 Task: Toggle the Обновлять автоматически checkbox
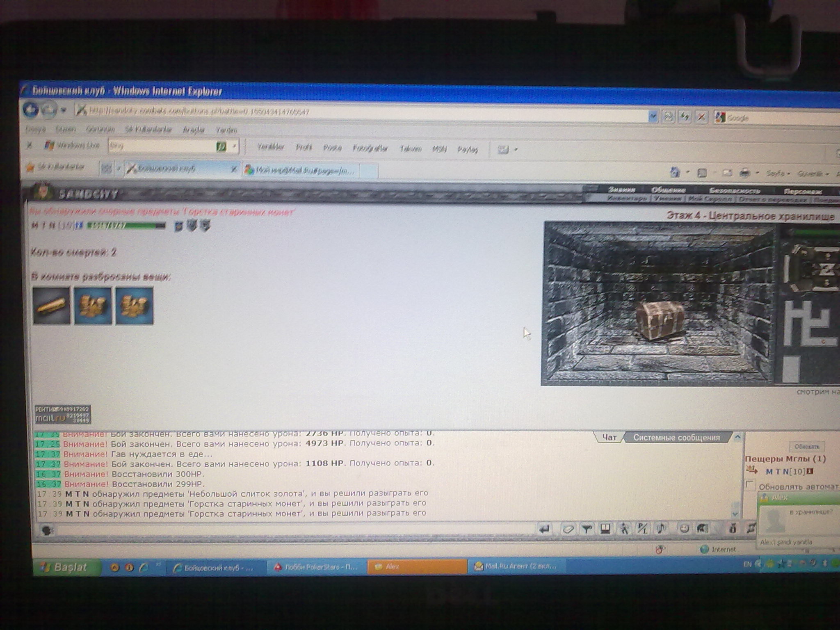coord(750,485)
